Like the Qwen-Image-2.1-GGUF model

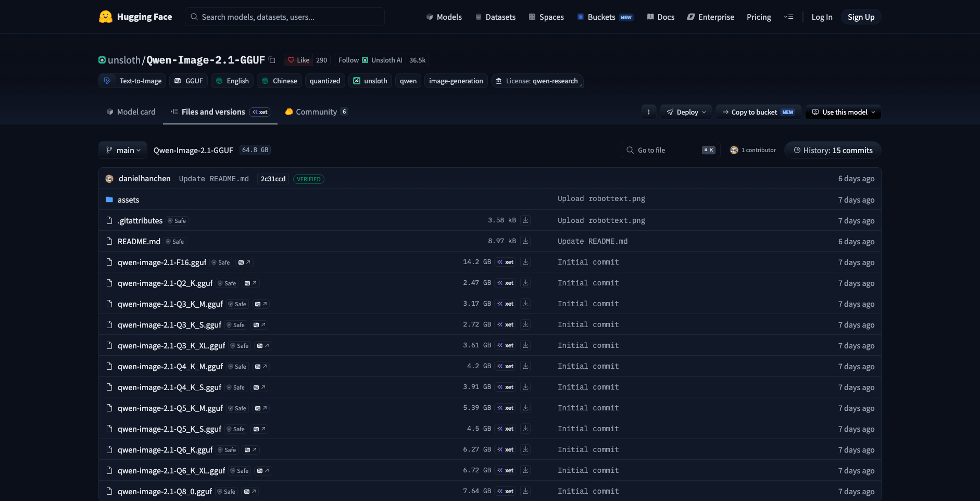298,60
